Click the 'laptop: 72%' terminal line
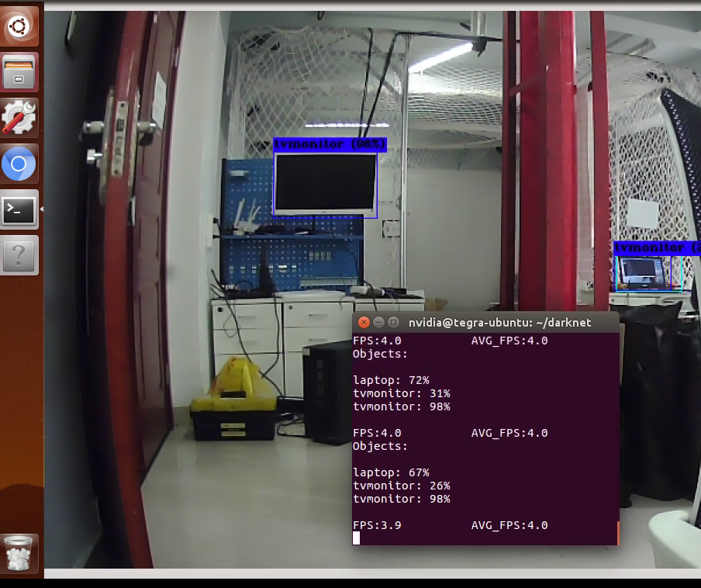 [391, 381]
